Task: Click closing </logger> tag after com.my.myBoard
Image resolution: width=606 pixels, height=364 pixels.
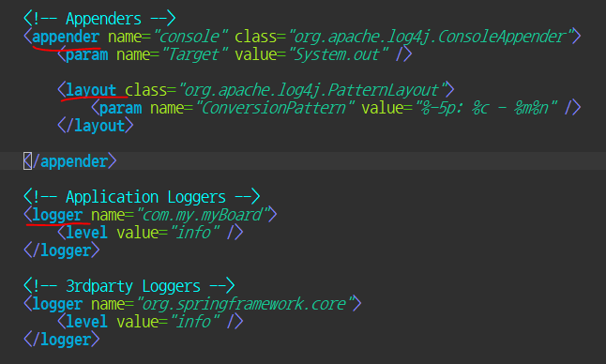Action: pyautogui.click(x=62, y=250)
